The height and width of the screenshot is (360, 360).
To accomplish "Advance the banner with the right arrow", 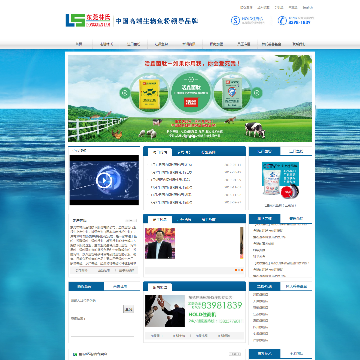I will (257, 93).
